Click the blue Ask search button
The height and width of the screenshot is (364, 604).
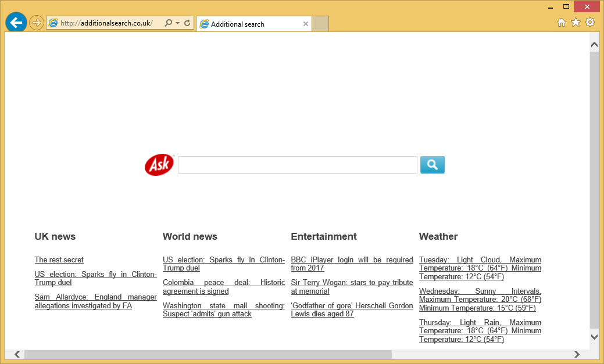click(432, 165)
